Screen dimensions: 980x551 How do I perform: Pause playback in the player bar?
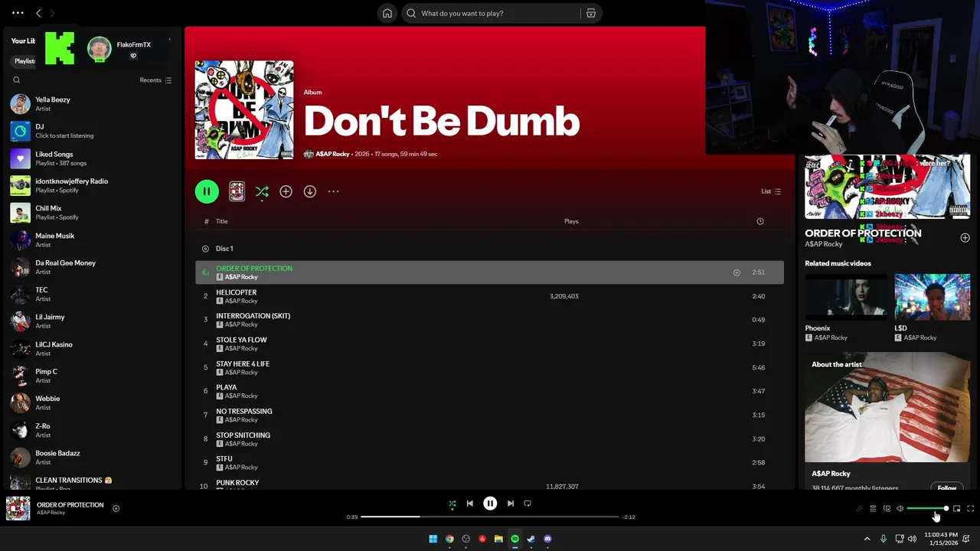click(x=490, y=504)
